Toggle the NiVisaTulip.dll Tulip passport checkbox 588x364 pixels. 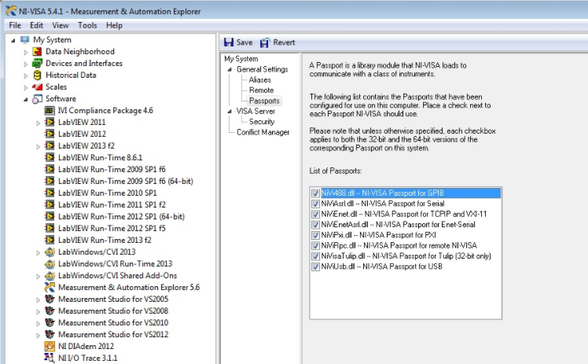[315, 256]
